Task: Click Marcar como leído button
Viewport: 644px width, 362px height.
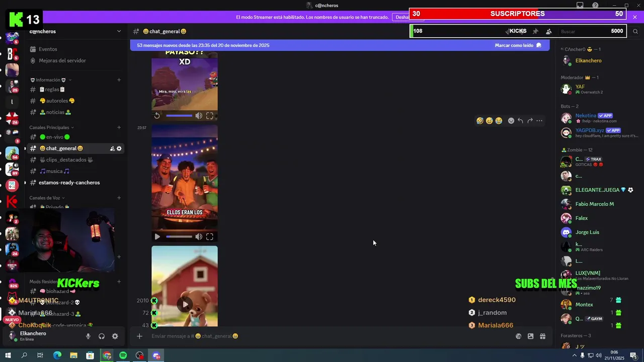Action: [518, 45]
